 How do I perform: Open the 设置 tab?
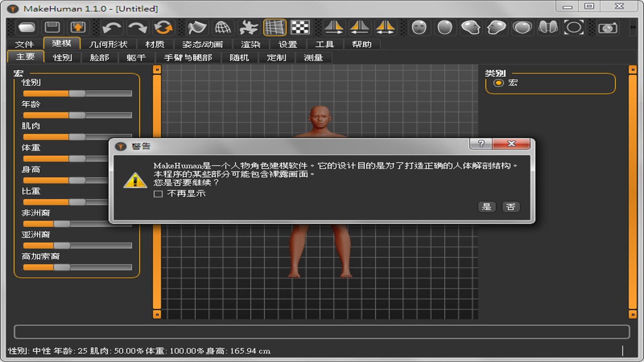[288, 44]
